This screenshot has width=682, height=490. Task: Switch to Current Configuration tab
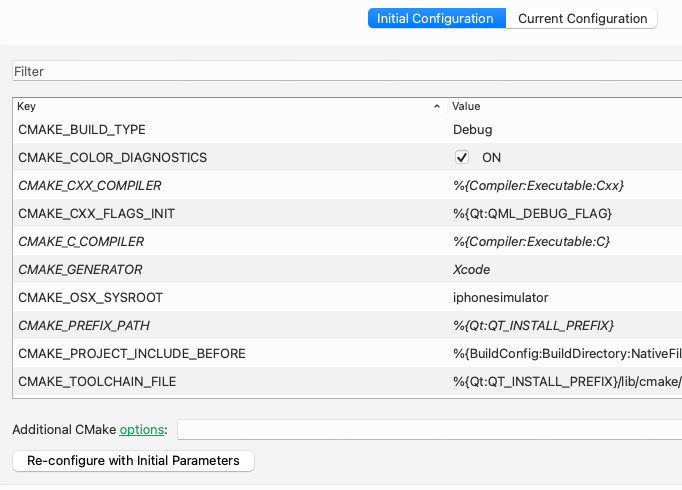coord(581,19)
